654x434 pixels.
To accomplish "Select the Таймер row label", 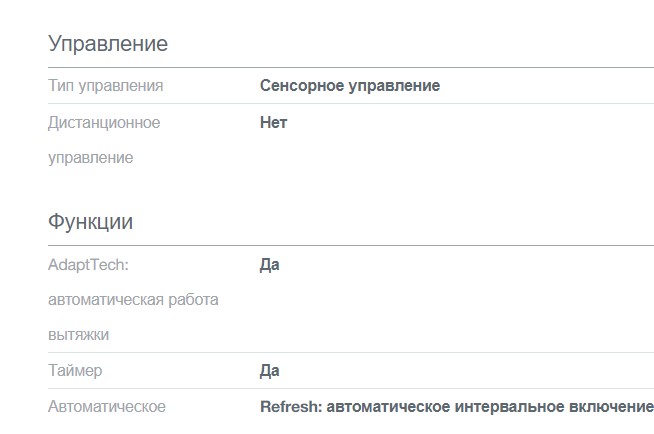I will tap(75, 371).
